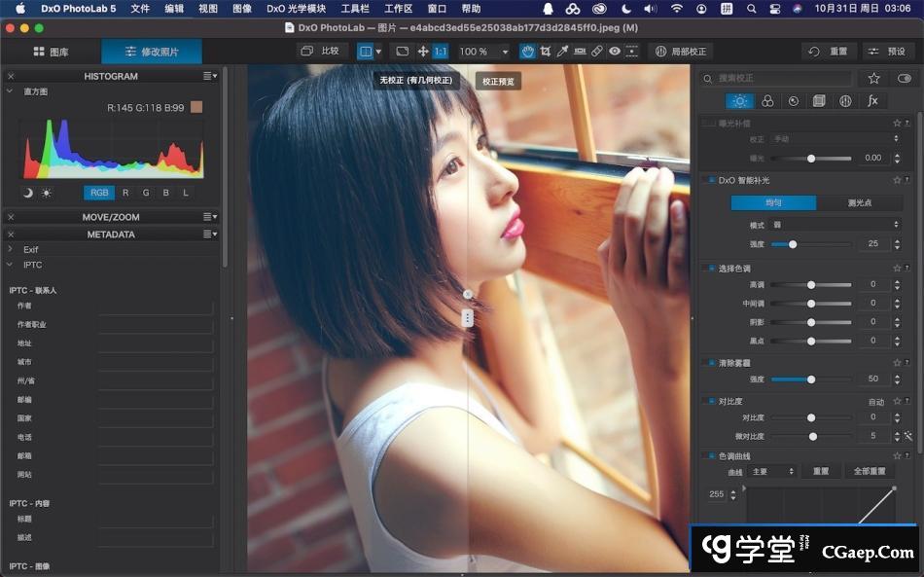Open the Color palette tab icon

pyautogui.click(x=767, y=101)
